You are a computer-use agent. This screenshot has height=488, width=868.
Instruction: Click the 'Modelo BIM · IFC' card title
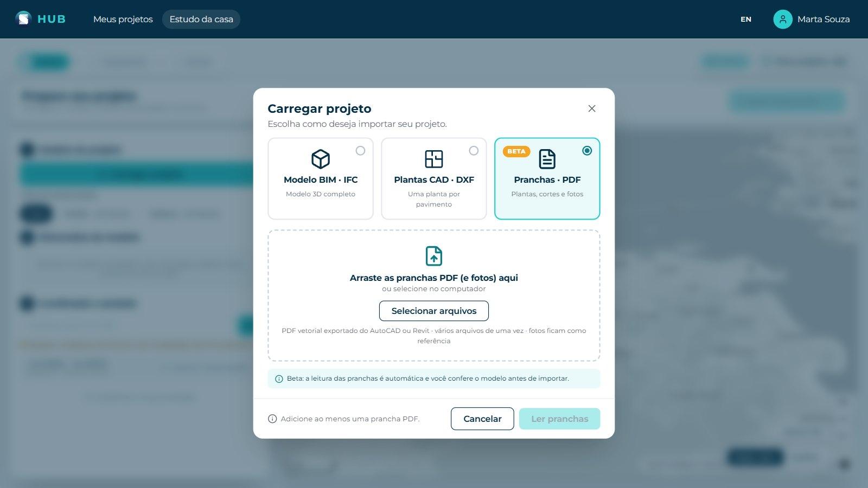point(321,179)
